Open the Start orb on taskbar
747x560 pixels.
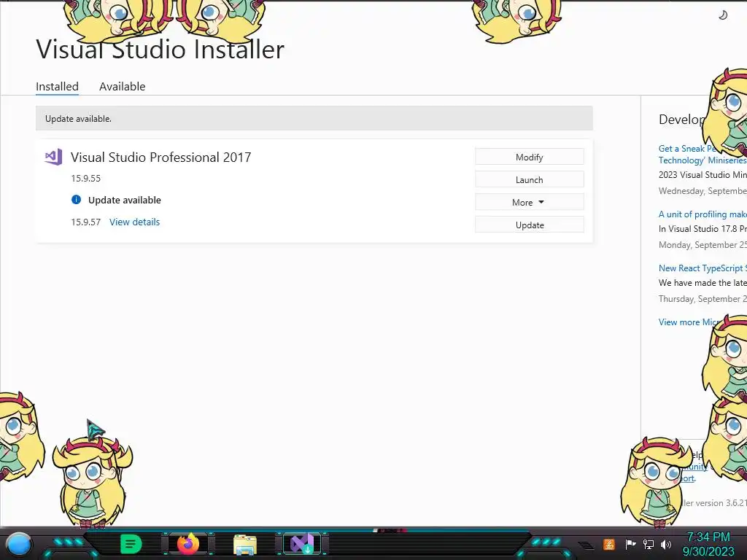19,544
